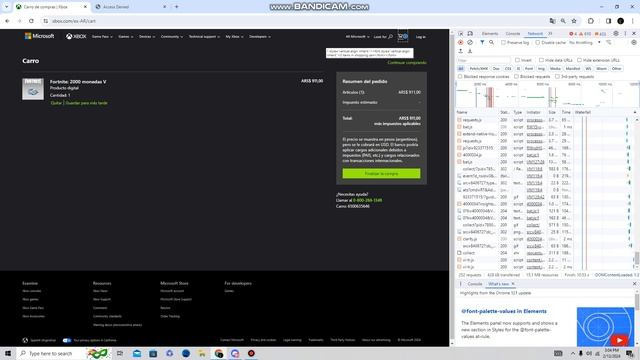The image size is (640, 360).
Task: Toggle the privacy choices switch in the footer
Action: click(x=67, y=340)
